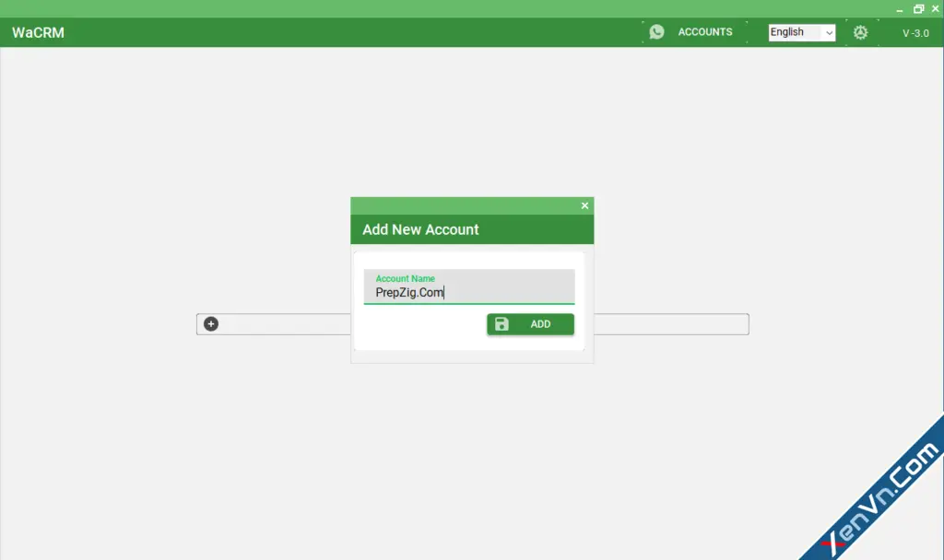Click the WaCRM app title
Screen dimensions: 944x560
pos(38,32)
